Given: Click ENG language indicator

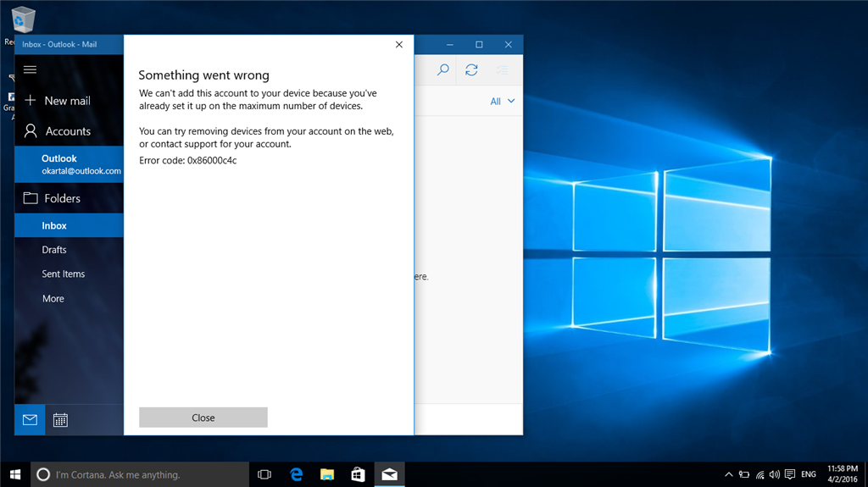Looking at the screenshot, I should click(809, 474).
